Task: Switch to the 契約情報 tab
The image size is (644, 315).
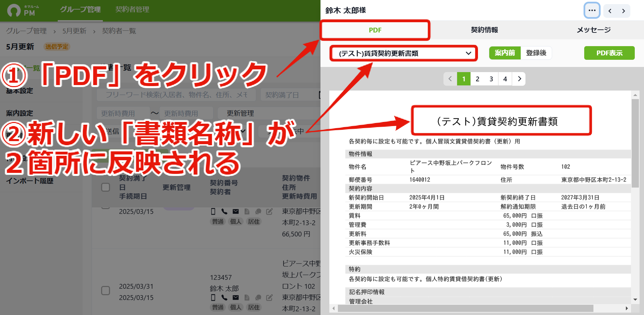Action: (484, 30)
